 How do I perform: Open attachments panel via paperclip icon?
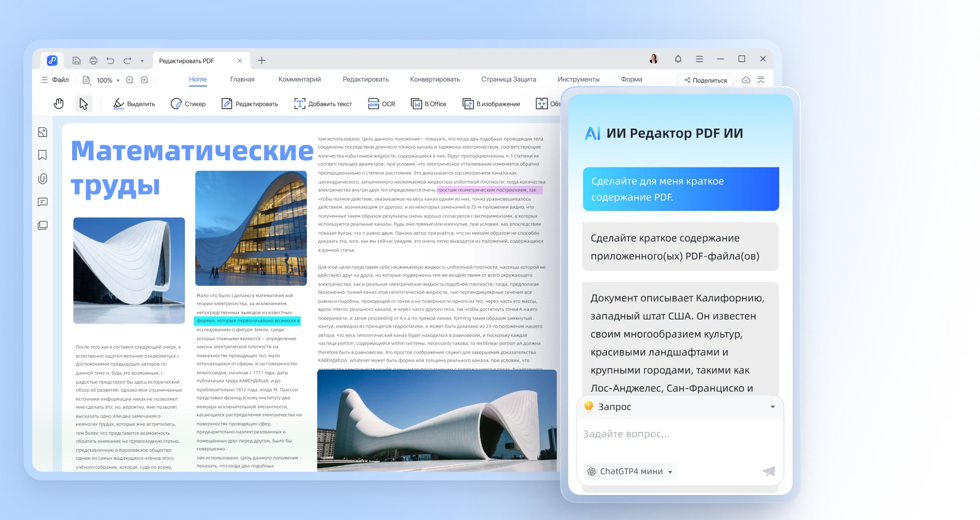[43, 178]
